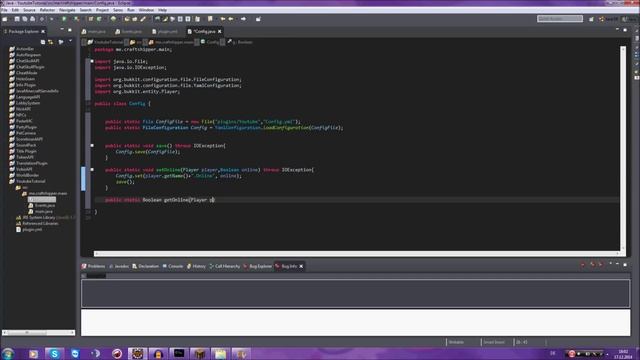Open the Help menu
Screen dimensions: 640x360
162,10
